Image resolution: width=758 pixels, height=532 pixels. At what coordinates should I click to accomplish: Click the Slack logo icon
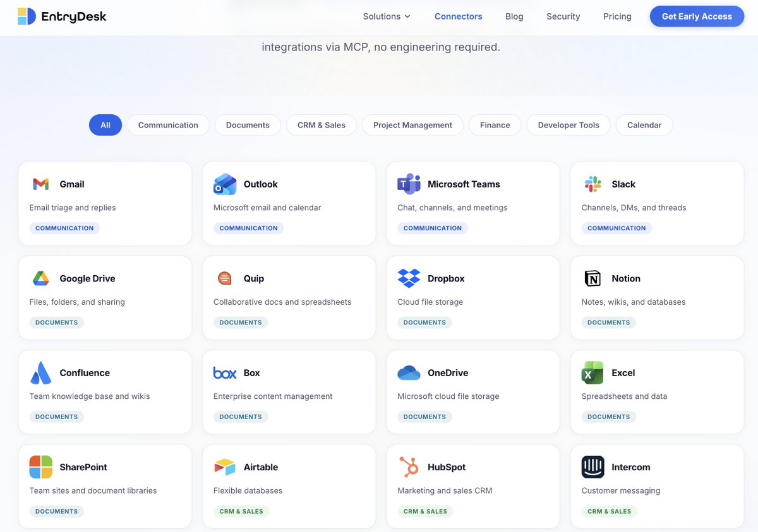[593, 184]
